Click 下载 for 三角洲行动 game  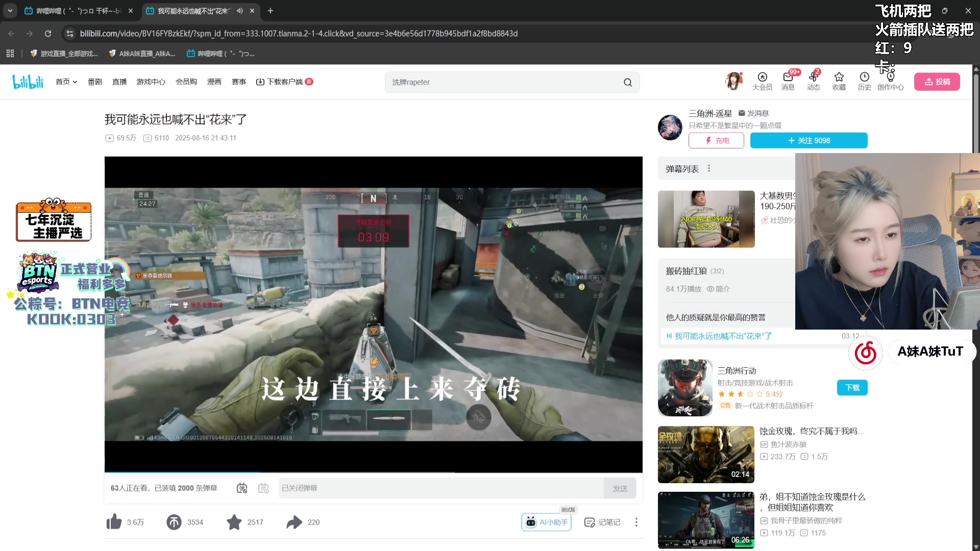point(852,388)
